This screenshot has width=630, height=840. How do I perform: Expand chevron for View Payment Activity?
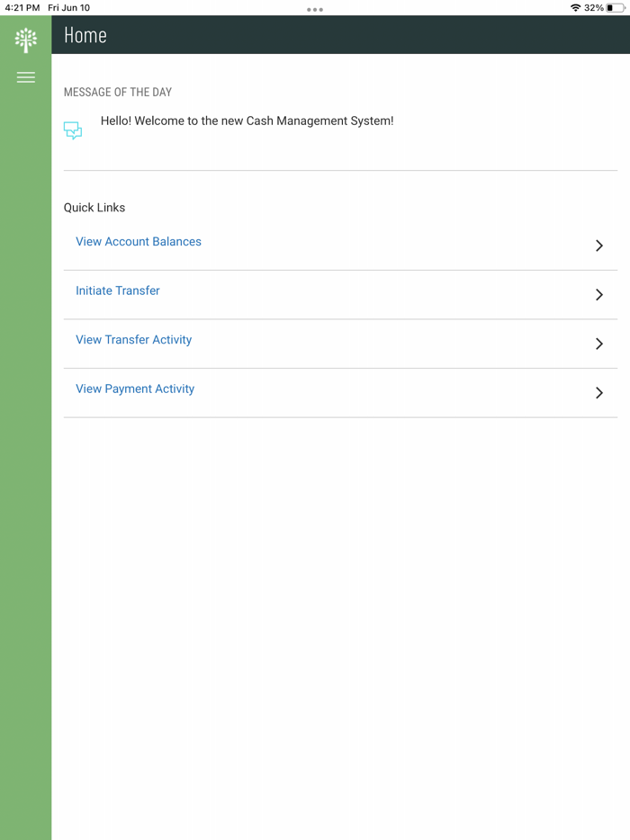599,393
